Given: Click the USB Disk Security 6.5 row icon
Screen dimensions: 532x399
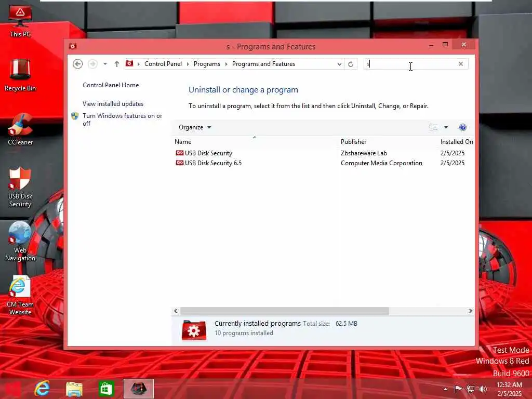Looking at the screenshot, I should pos(179,163).
